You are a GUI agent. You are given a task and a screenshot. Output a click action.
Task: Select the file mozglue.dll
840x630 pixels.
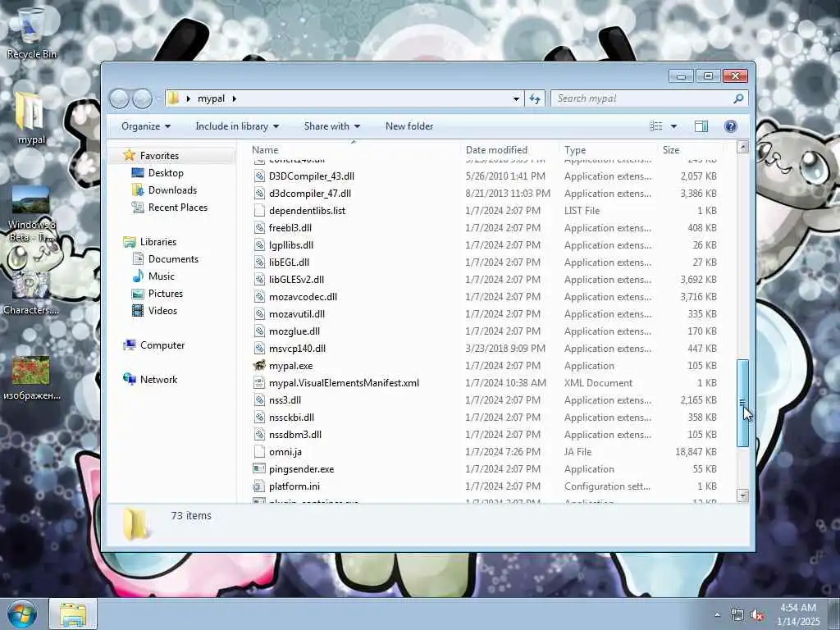click(x=294, y=331)
